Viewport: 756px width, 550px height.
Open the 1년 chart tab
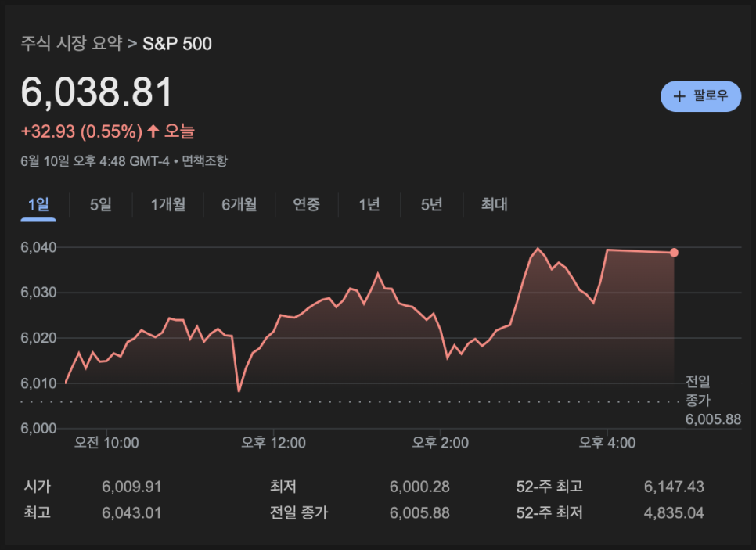(x=369, y=205)
